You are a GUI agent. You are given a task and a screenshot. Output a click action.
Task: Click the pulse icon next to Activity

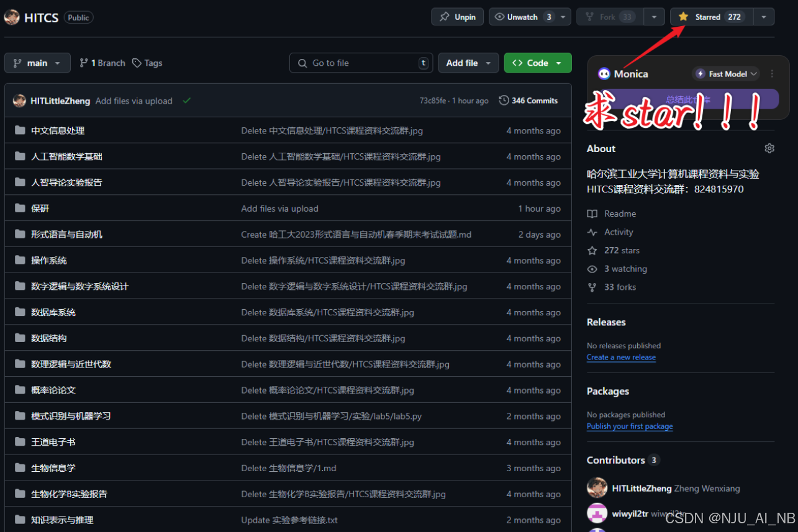click(592, 232)
